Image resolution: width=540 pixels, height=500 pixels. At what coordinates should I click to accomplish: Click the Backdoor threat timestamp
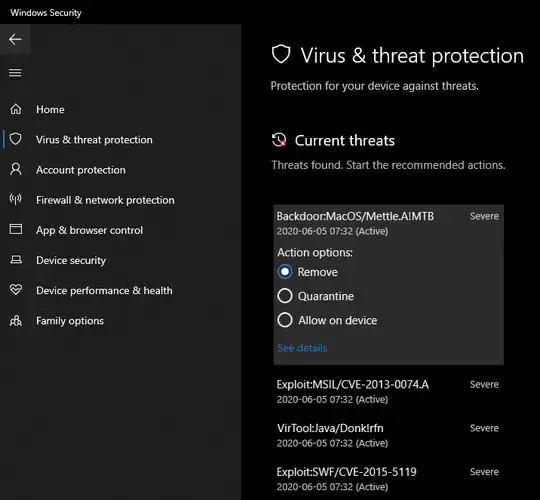(332, 231)
